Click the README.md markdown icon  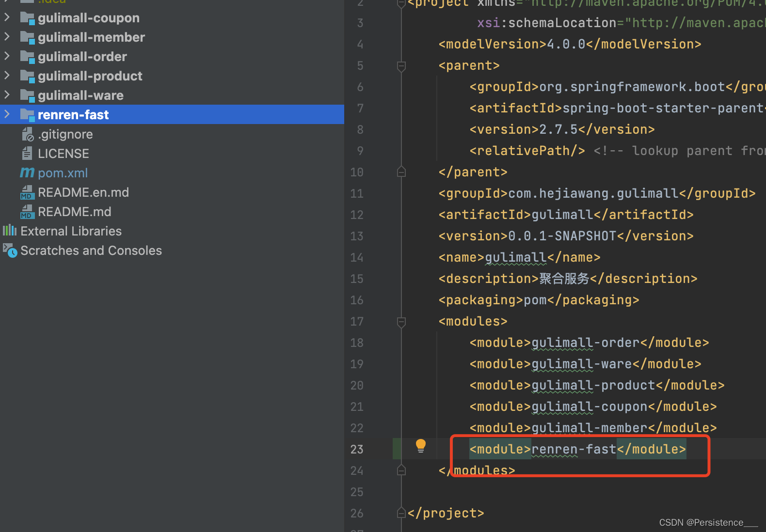tap(27, 212)
